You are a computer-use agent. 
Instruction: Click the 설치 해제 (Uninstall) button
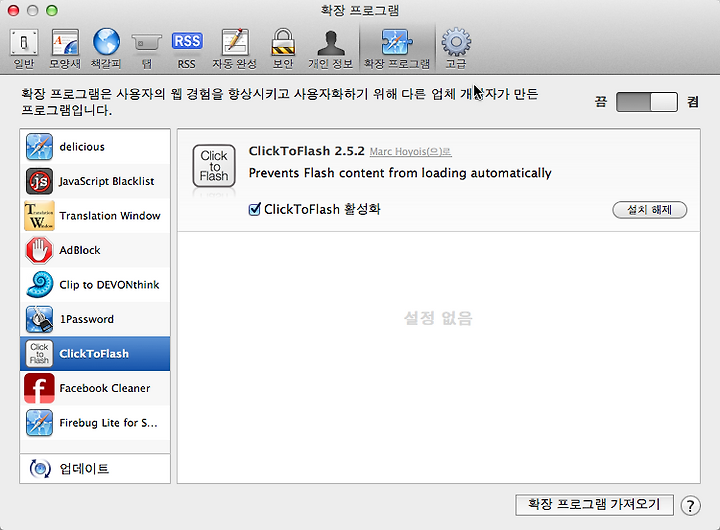(x=650, y=210)
